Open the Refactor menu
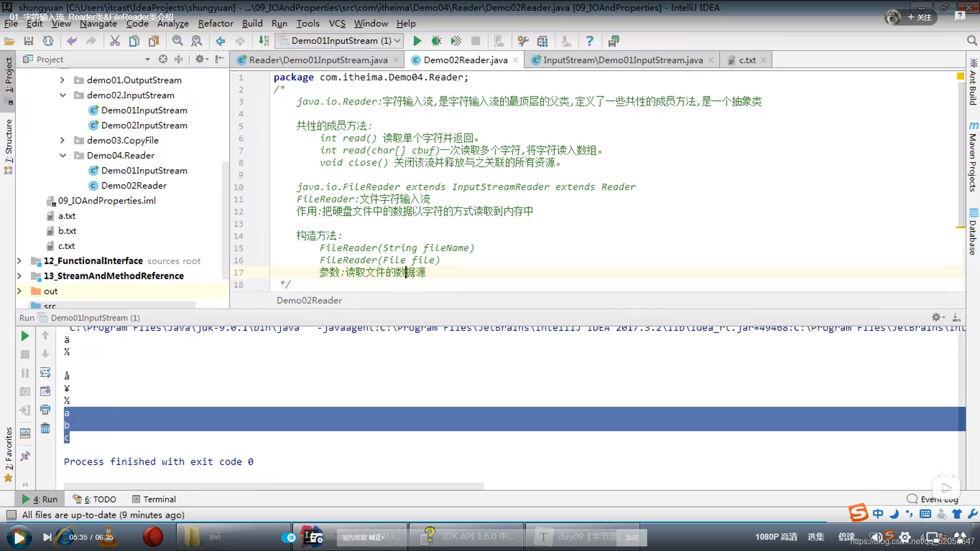 215,23
